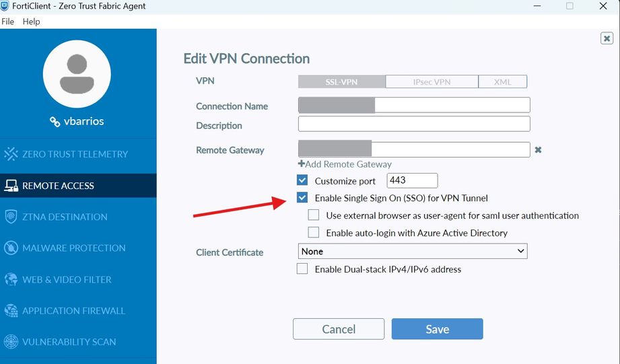Expand the Client Certificate dropdown
The width and height of the screenshot is (620, 364).
point(413,251)
